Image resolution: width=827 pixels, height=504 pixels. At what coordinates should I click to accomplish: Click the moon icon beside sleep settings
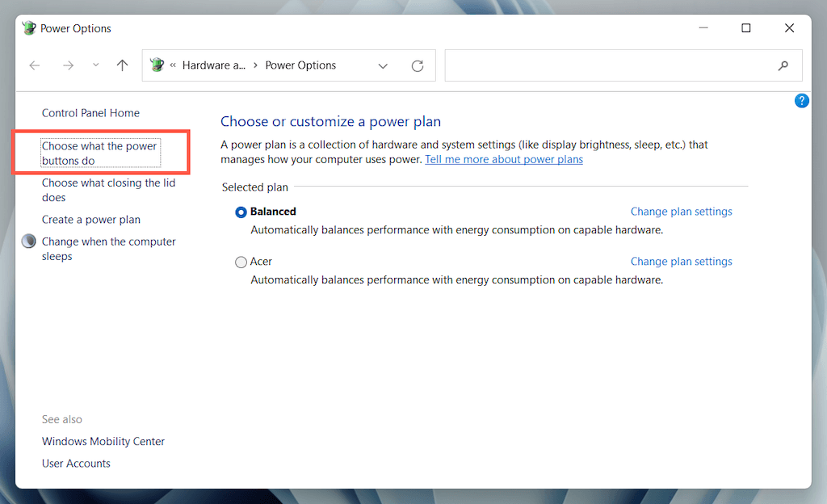[28, 241]
